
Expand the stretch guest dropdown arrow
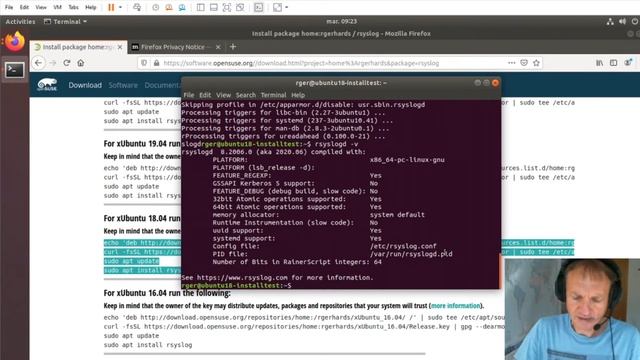[287, 7]
